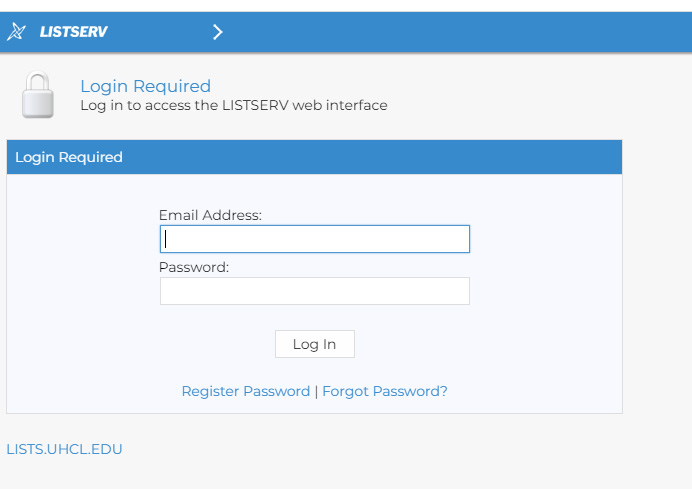Open the Login Required heading link
The width and height of the screenshot is (692, 489).
pyautogui.click(x=145, y=86)
